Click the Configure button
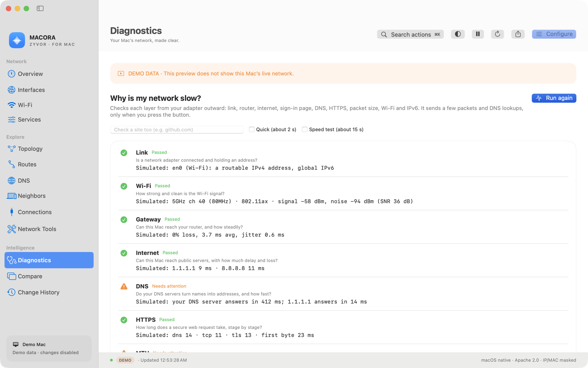This screenshot has height=368, width=588. pyautogui.click(x=554, y=34)
